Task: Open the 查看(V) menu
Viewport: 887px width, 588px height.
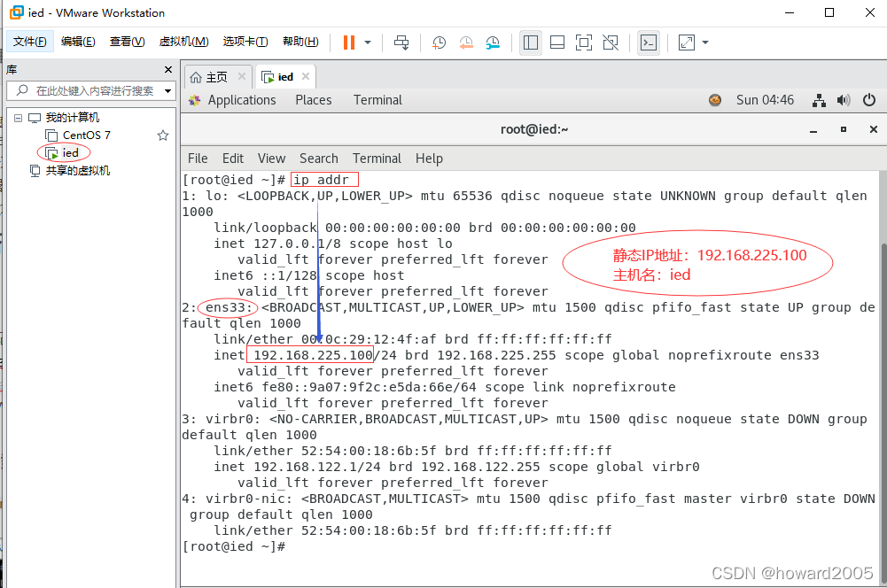Action: click(128, 42)
